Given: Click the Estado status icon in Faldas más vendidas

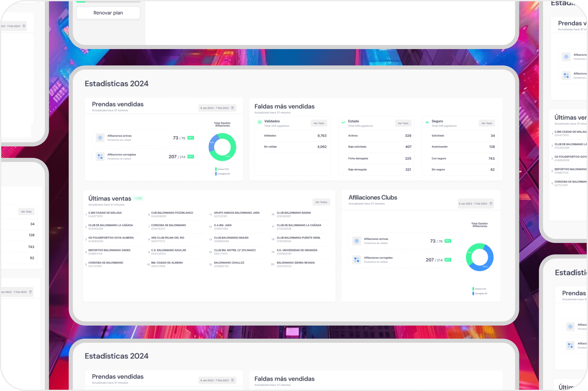Looking at the screenshot, I should click(x=343, y=122).
